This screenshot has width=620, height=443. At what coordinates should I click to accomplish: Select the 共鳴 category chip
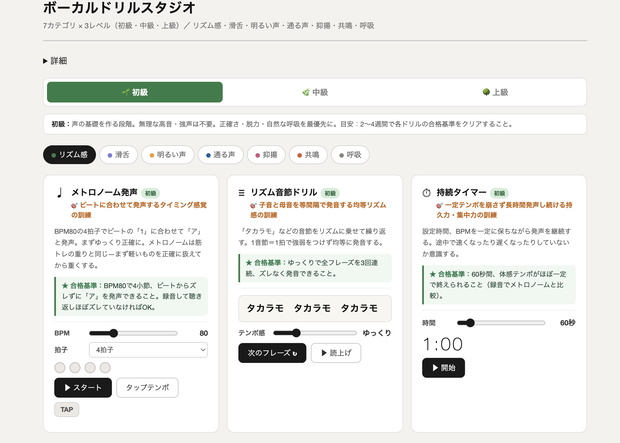(x=308, y=155)
